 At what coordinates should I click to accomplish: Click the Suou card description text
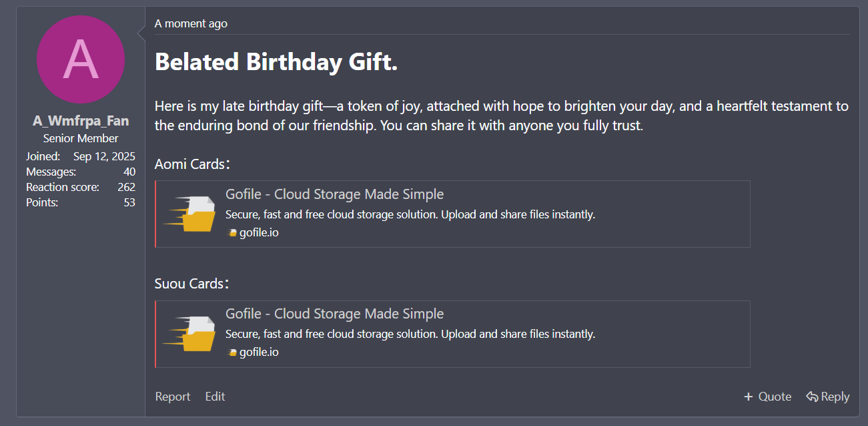tap(410, 334)
